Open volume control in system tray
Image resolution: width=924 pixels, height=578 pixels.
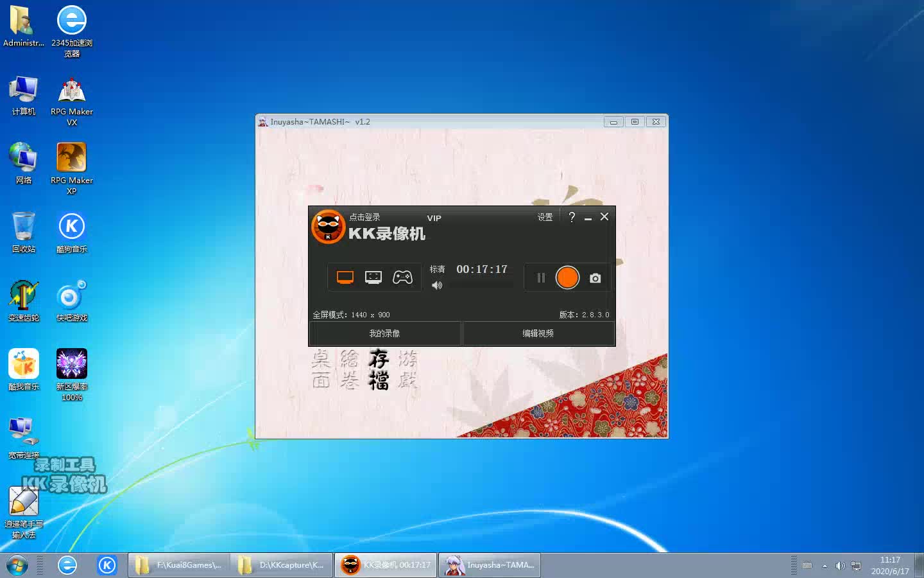[840, 566]
